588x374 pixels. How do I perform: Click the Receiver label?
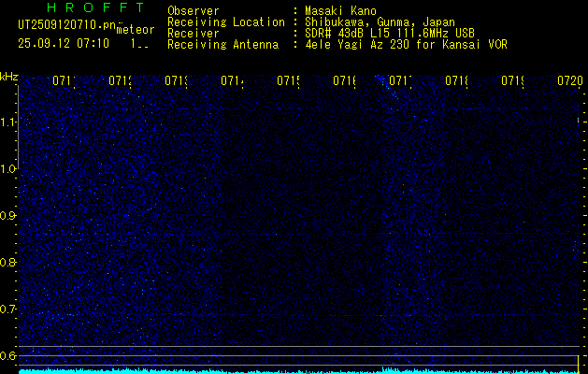click(x=194, y=34)
